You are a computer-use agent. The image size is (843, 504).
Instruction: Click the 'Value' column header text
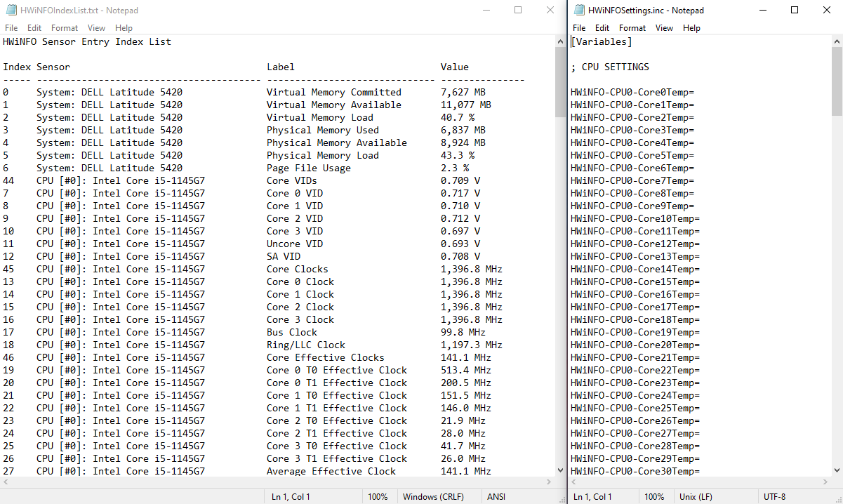[455, 67]
